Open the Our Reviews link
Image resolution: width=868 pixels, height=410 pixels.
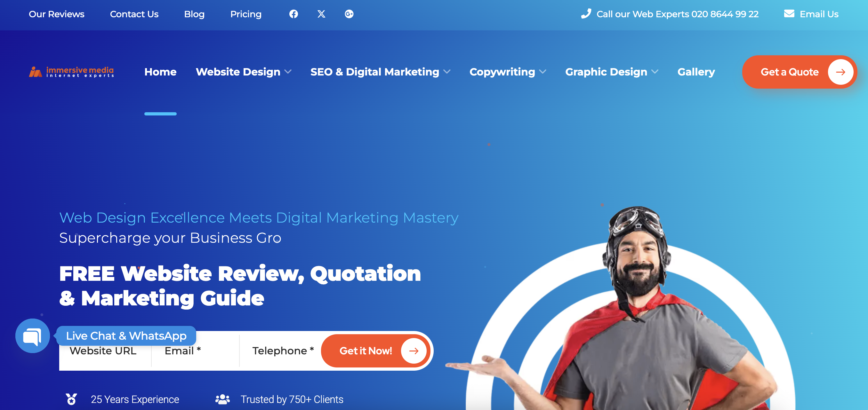click(x=57, y=14)
